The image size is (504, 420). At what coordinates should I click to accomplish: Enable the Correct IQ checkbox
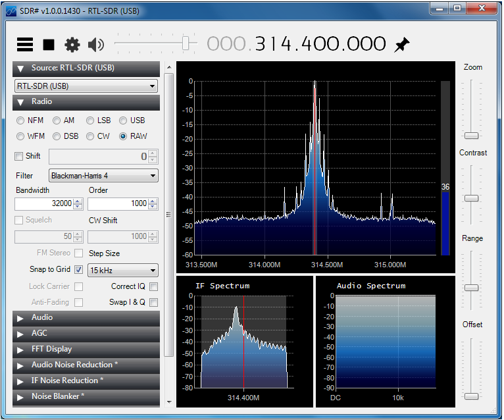(x=153, y=286)
